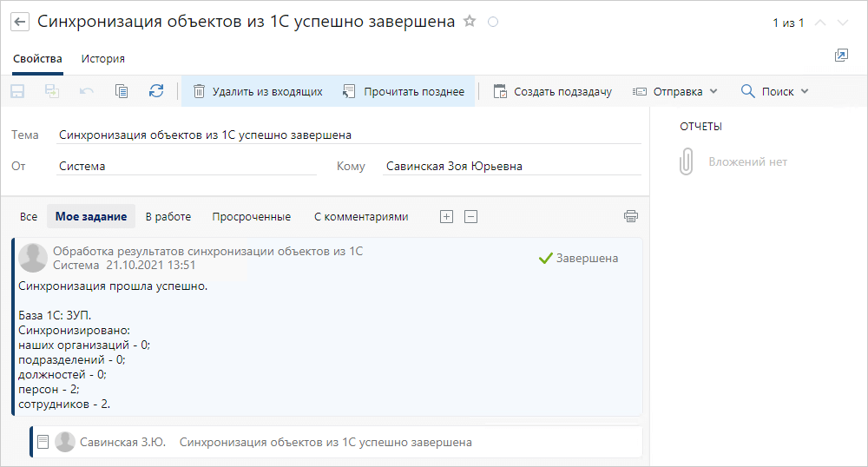Show Все items in thread filter
The image size is (868, 467).
coord(29,217)
